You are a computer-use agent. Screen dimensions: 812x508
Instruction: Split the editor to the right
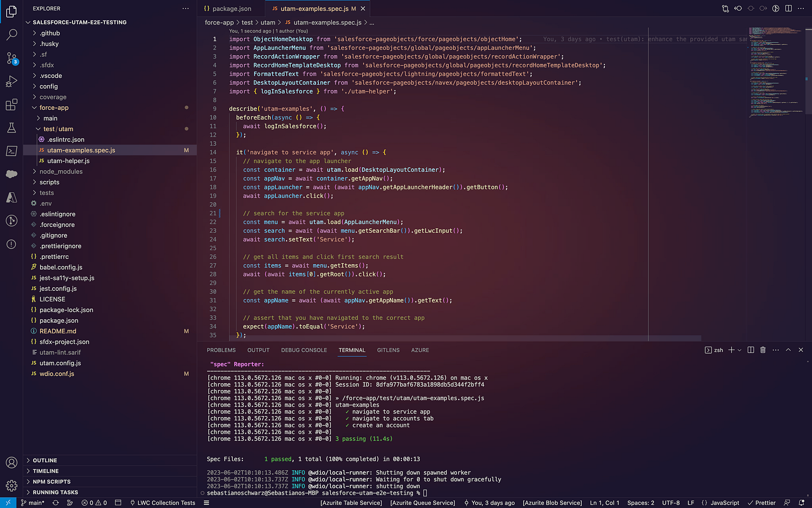tap(788, 9)
